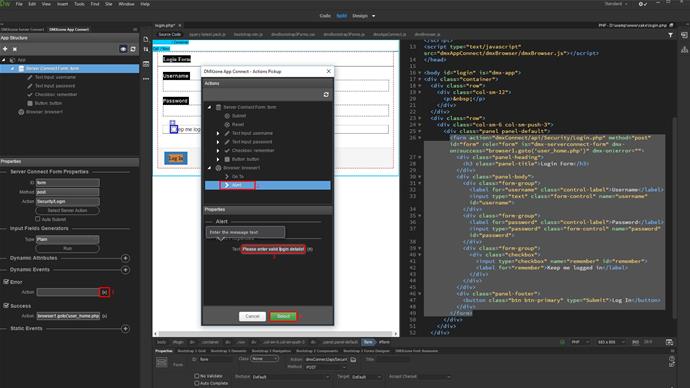Click Cancel in Actions Pickup dialog
The width and height of the screenshot is (690, 388).
(252, 316)
